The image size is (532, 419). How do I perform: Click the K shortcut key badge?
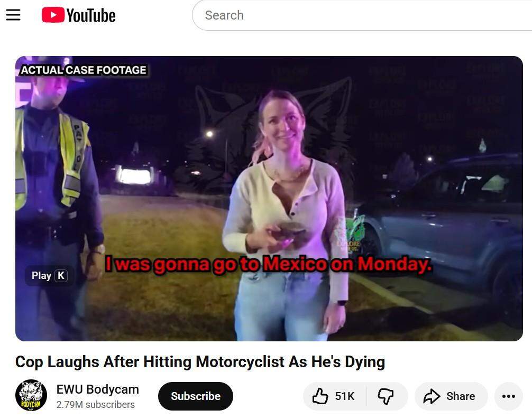tap(61, 275)
